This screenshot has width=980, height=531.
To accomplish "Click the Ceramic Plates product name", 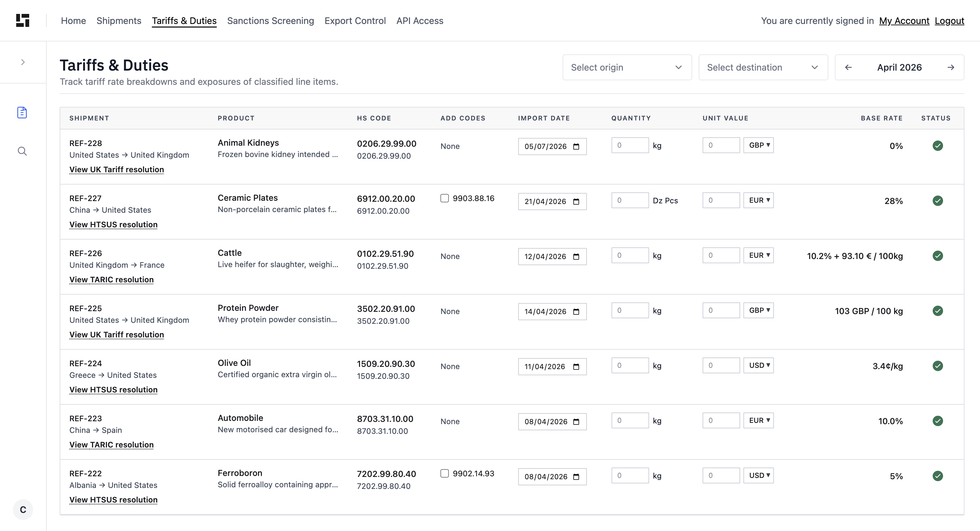I will click(x=248, y=198).
